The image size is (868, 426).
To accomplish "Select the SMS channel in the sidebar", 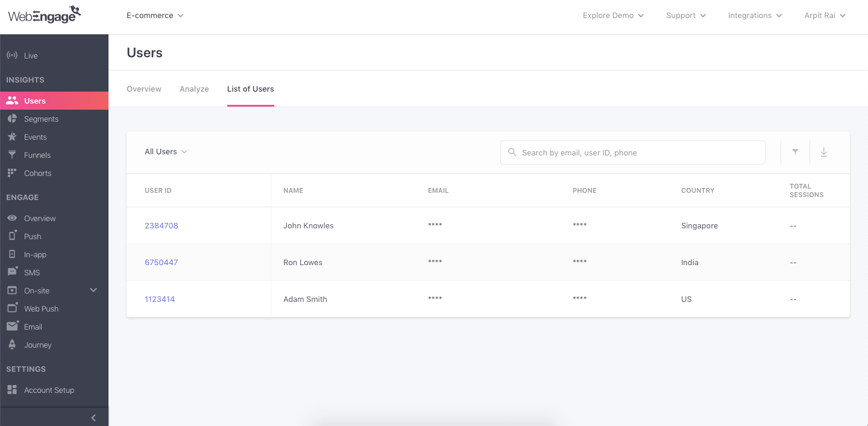I will [x=12, y=272].
